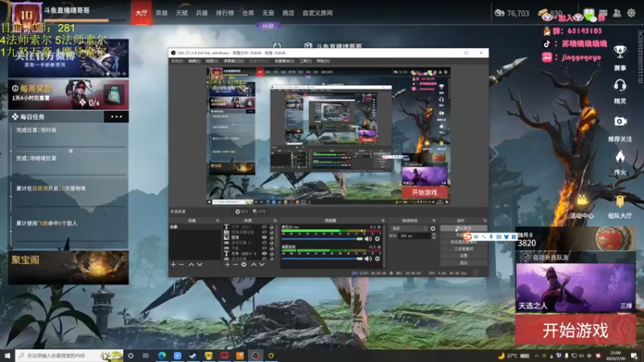Click the 传火 flame icon
Viewport: 644px width, 362px height.
pos(620,157)
